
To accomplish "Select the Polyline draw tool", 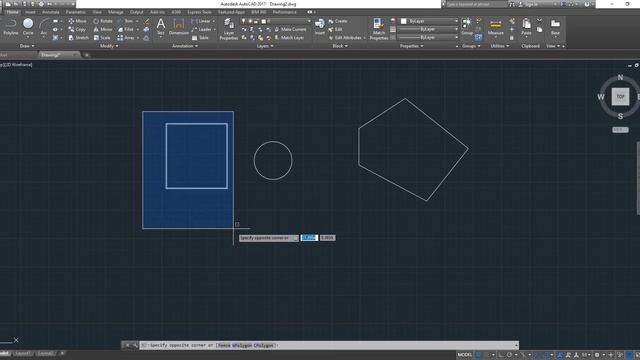I will coord(11,27).
